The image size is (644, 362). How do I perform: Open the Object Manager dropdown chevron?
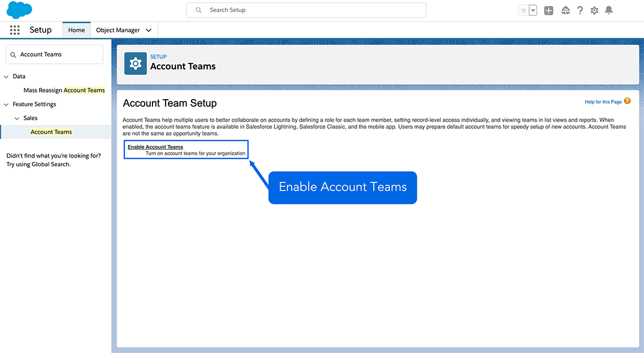[148, 30]
